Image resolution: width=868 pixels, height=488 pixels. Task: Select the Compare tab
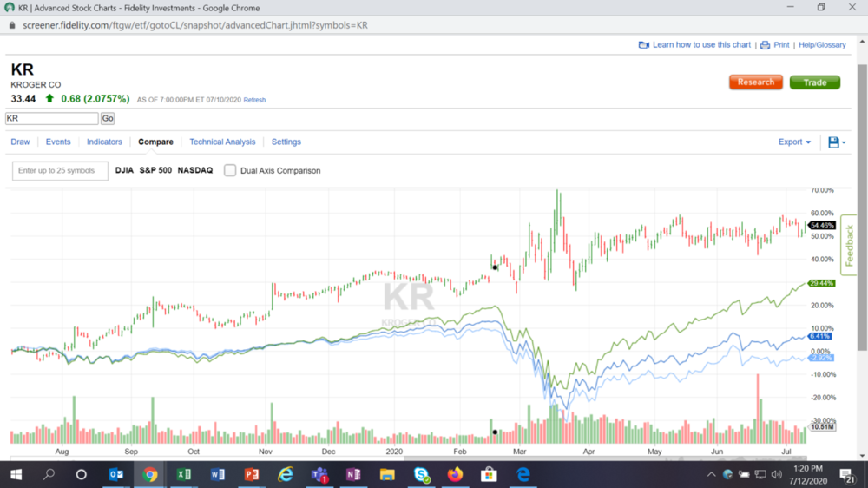(x=155, y=142)
